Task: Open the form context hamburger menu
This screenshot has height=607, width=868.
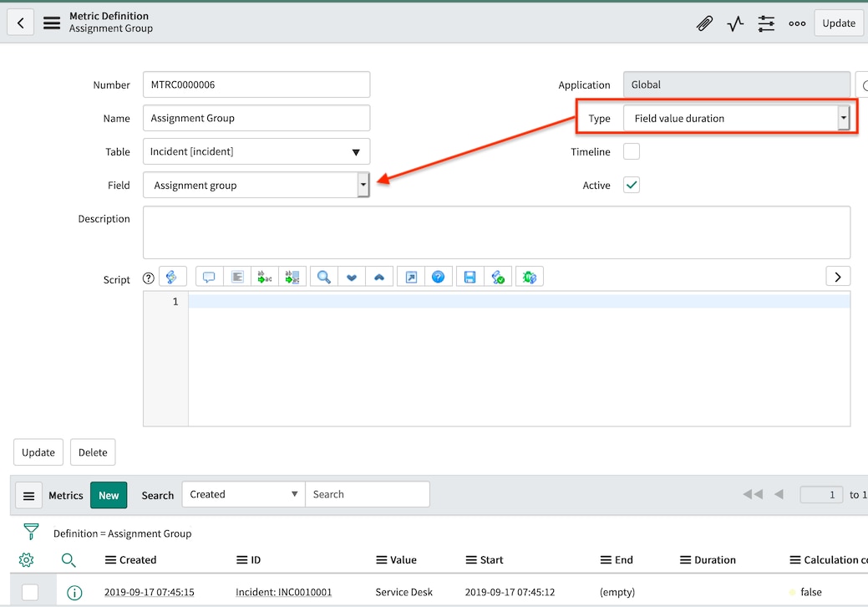Action: [52, 23]
